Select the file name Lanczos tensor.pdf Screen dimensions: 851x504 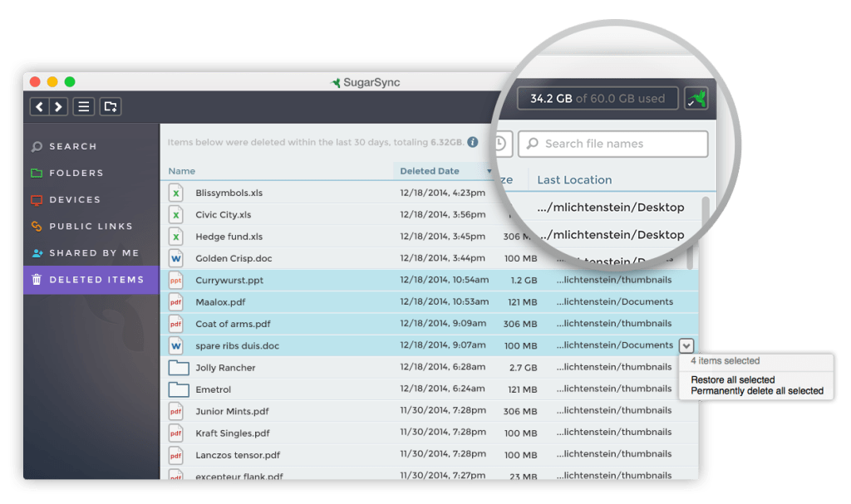point(238,455)
